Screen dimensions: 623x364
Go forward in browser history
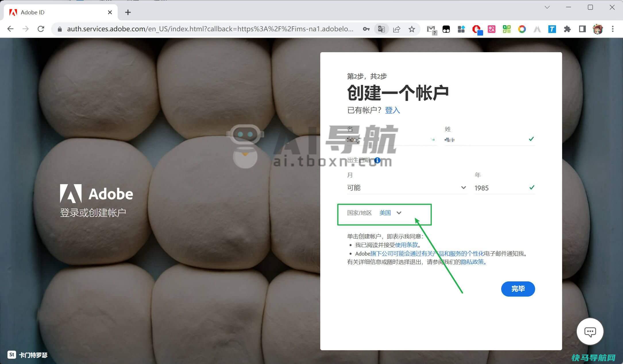point(26,29)
